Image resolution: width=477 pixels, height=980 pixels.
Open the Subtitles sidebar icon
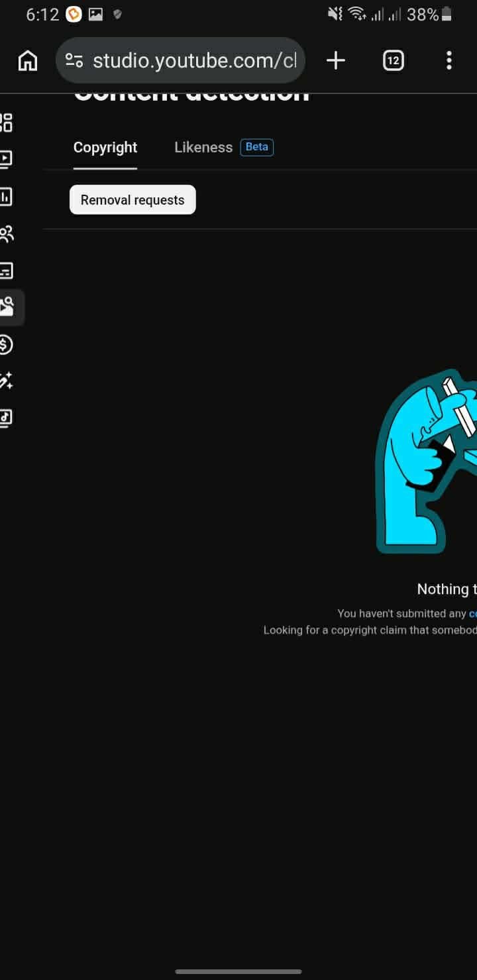point(6,270)
